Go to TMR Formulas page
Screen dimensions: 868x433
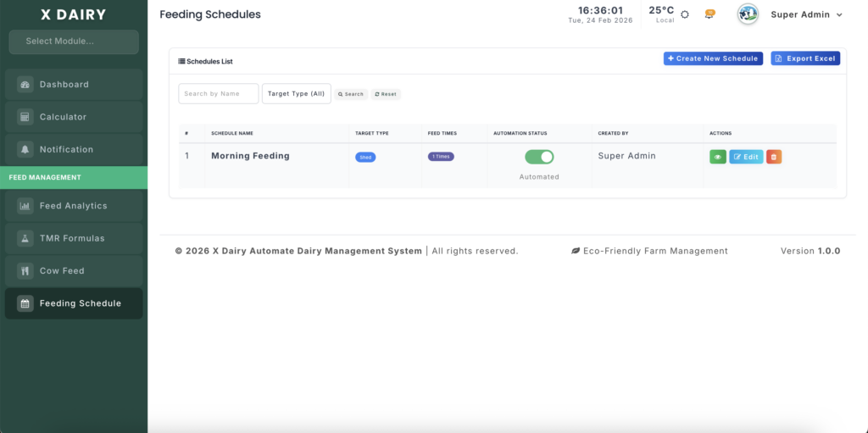point(74,238)
